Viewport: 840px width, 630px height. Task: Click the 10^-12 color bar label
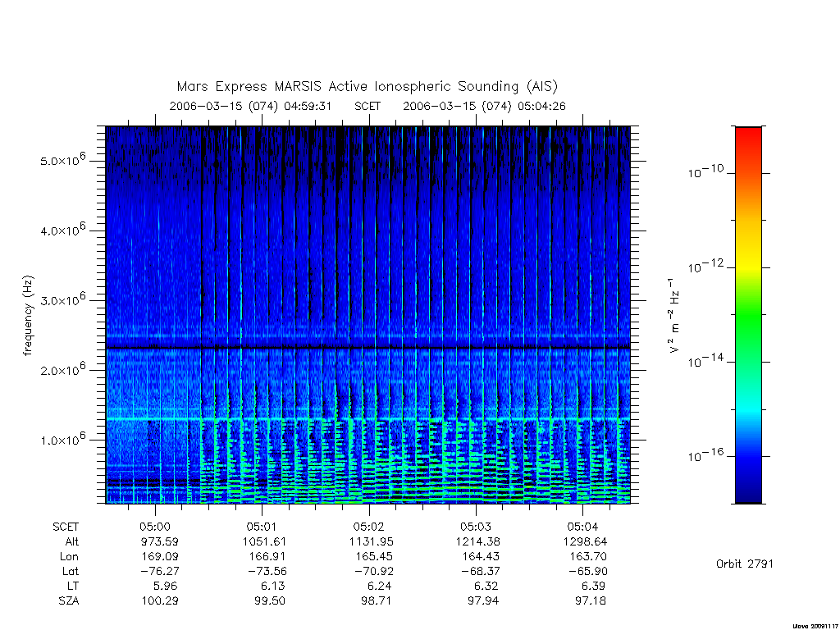click(x=705, y=267)
